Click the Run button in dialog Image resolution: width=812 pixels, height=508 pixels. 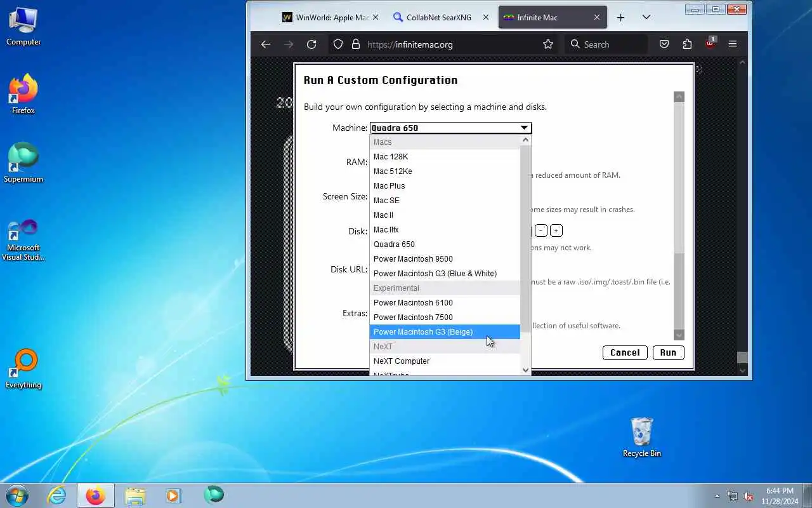(668, 352)
